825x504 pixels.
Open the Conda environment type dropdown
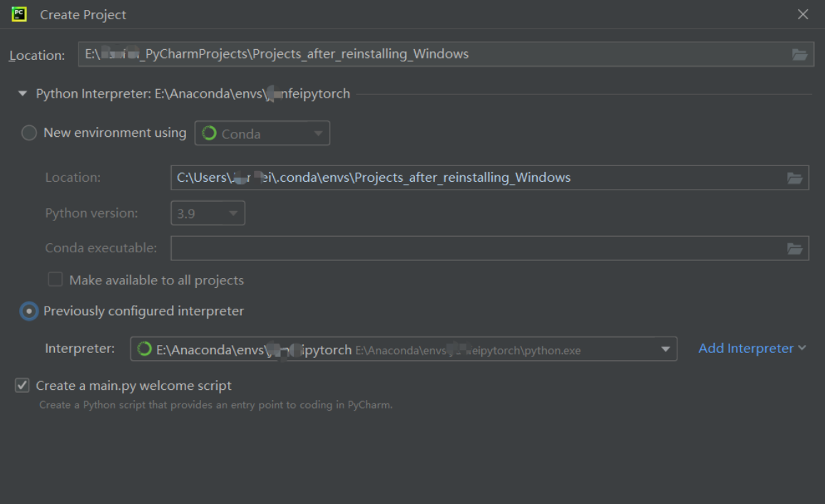tap(317, 133)
